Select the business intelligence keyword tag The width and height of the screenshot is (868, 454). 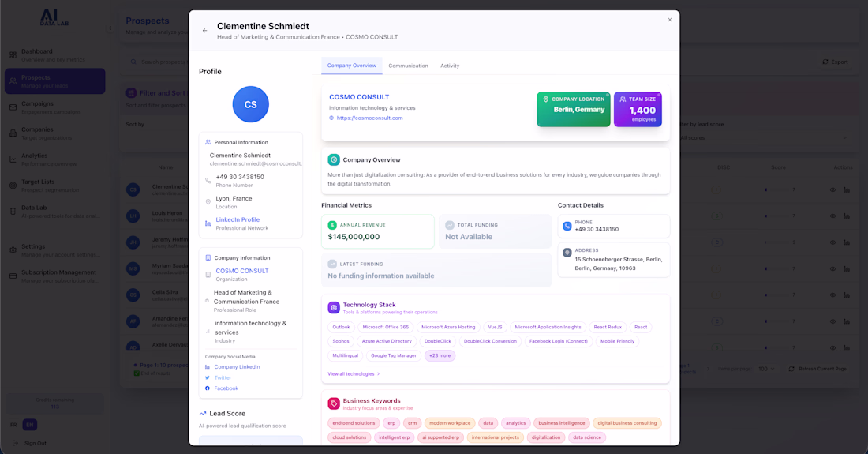(561, 423)
